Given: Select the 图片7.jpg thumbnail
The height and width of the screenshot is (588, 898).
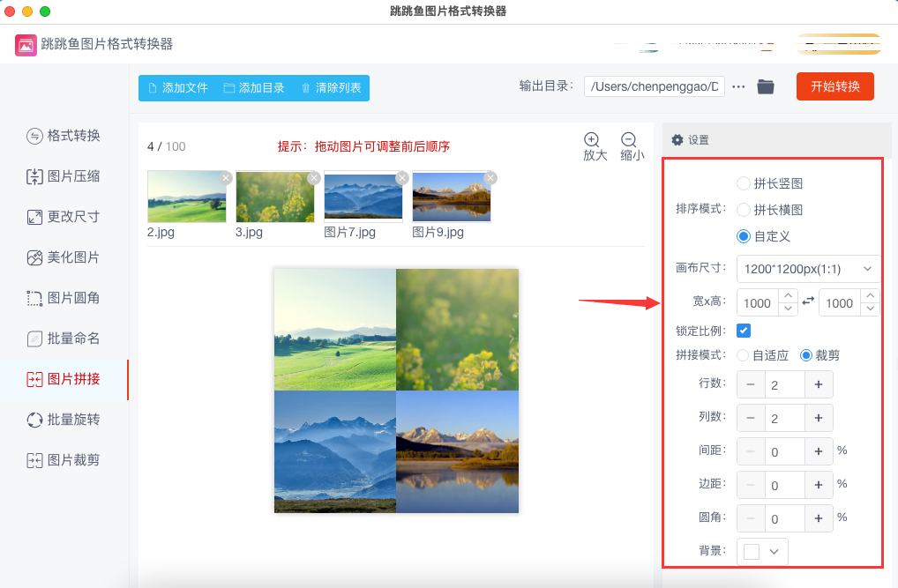Looking at the screenshot, I should (363, 197).
